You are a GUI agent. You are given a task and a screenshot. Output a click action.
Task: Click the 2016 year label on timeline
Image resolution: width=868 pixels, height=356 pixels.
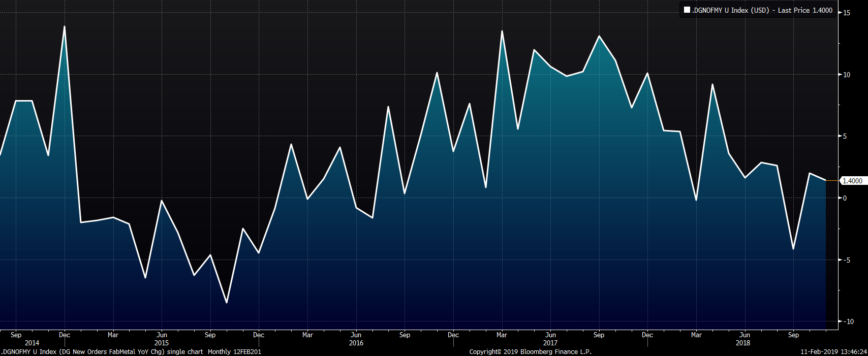(x=356, y=343)
